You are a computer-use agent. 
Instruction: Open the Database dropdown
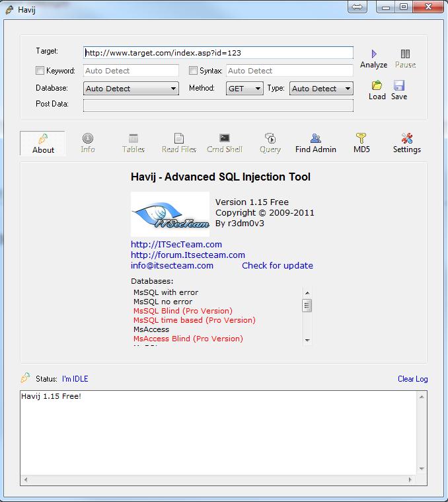coord(131,89)
